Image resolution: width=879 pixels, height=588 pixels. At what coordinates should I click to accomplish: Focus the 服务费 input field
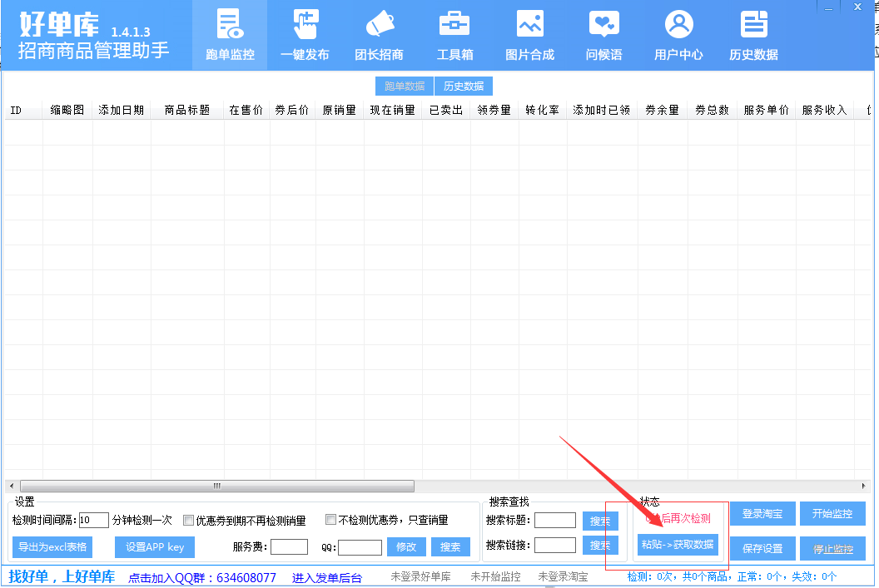(290, 547)
